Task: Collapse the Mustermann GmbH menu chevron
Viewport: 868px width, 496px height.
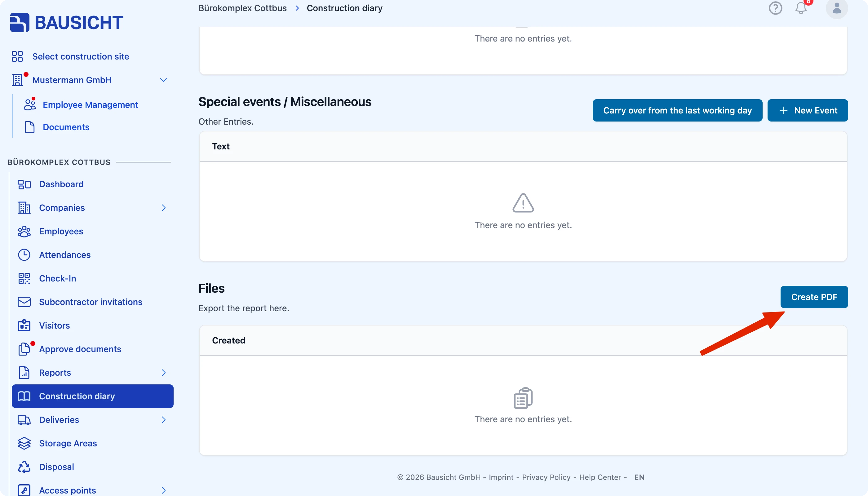Action: [163, 80]
